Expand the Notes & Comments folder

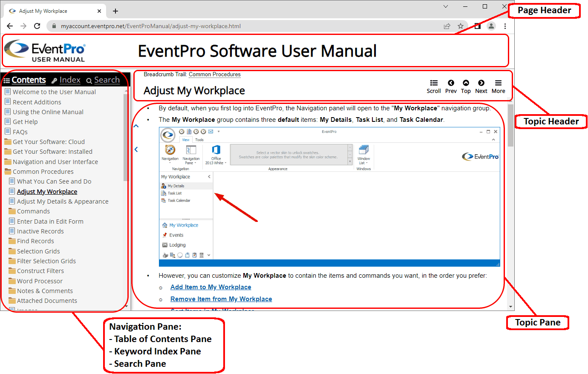tap(41, 291)
